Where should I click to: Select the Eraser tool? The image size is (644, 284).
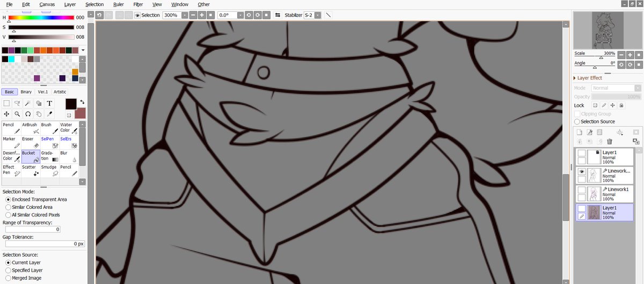[x=31, y=142]
